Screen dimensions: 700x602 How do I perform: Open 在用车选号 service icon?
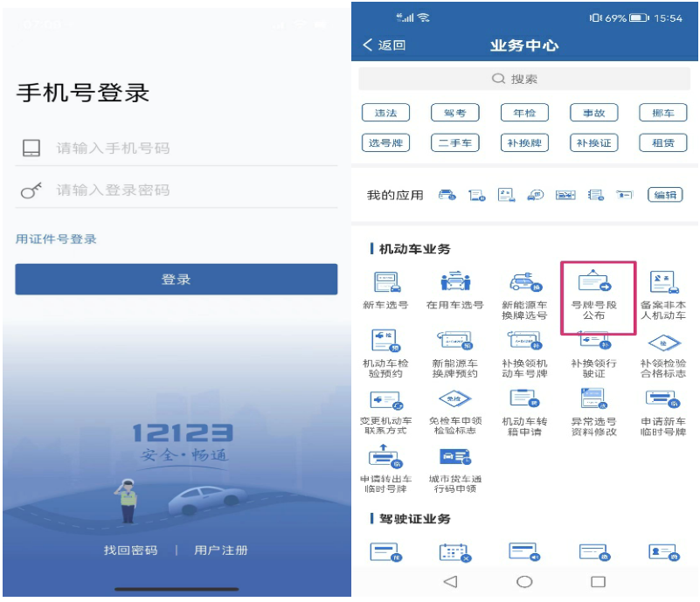(x=454, y=284)
